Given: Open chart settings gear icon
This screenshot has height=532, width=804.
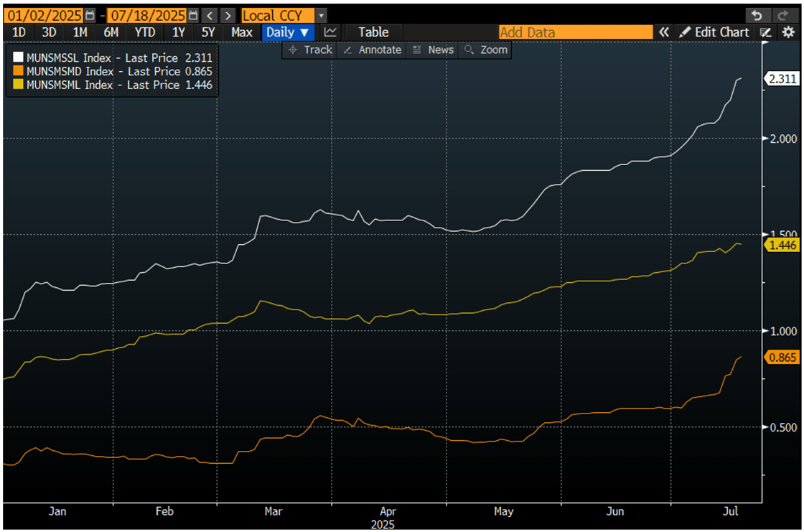Looking at the screenshot, I should 788,32.
